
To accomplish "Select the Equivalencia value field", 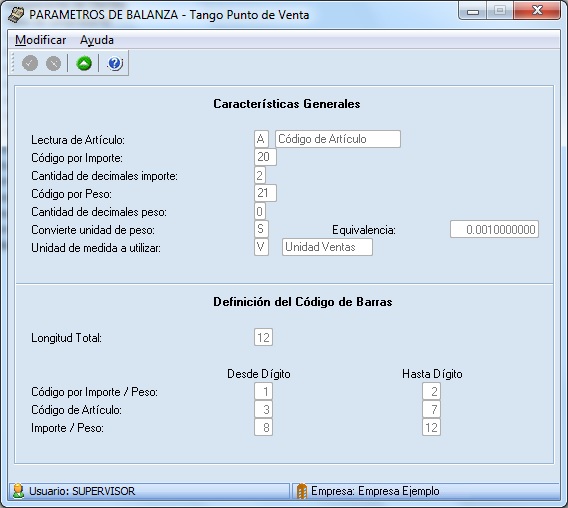I will pos(494,229).
